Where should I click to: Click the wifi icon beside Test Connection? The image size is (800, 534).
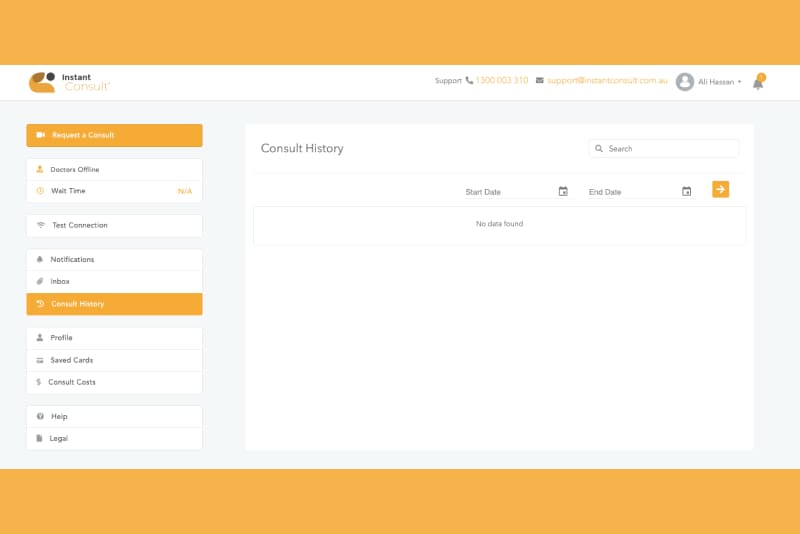[41, 225]
